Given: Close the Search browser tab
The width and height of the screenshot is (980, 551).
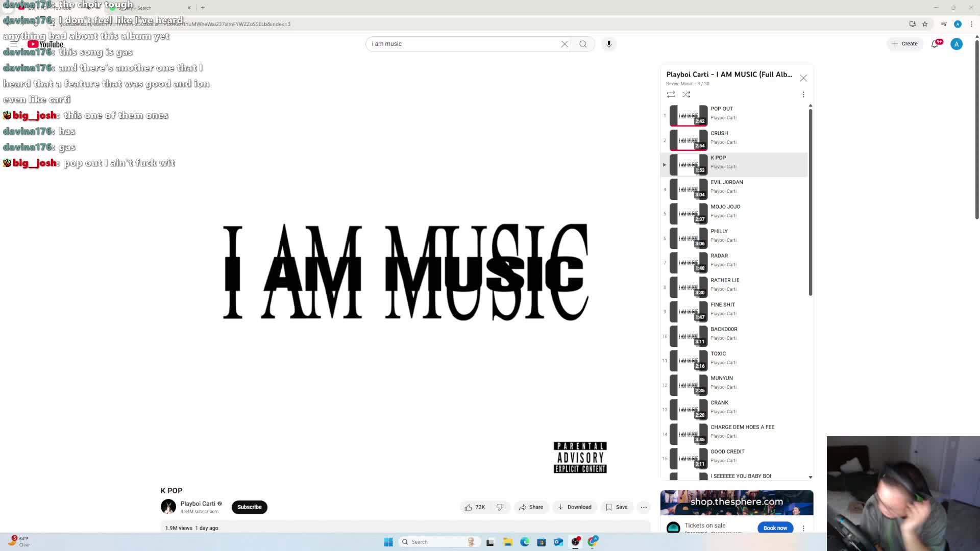Looking at the screenshot, I should [189, 8].
